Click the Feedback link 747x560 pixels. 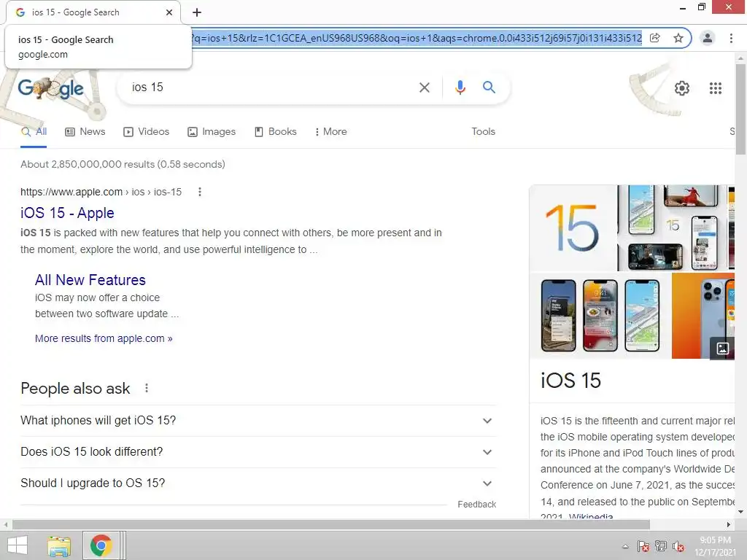pyautogui.click(x=476, y=505)
